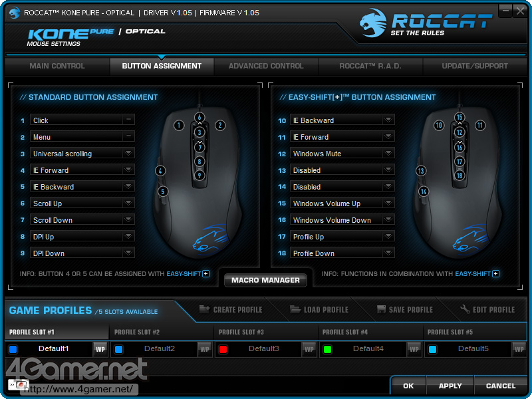Select marker 10 on Easy-Shift mouse diagram
The image size is (532, 399).
(439, 126)
